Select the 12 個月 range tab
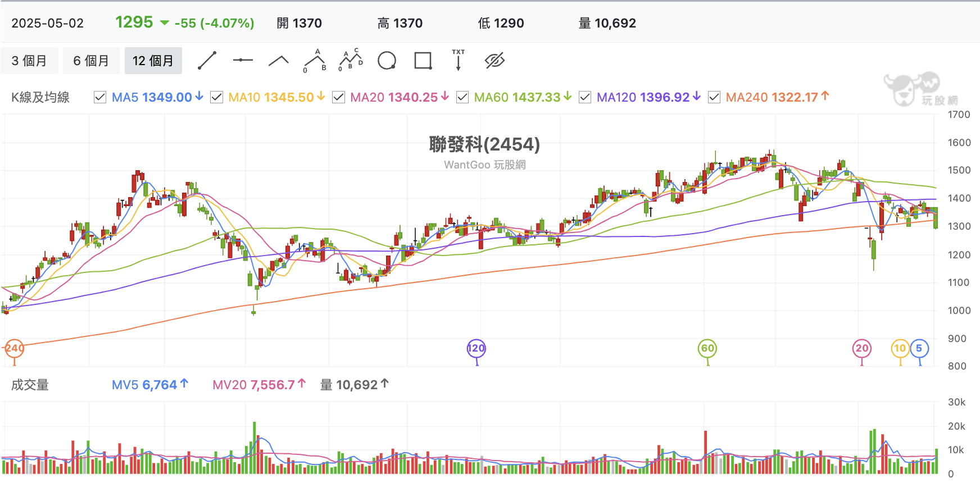Screen dimensions: 980x483 click(153, 61)
